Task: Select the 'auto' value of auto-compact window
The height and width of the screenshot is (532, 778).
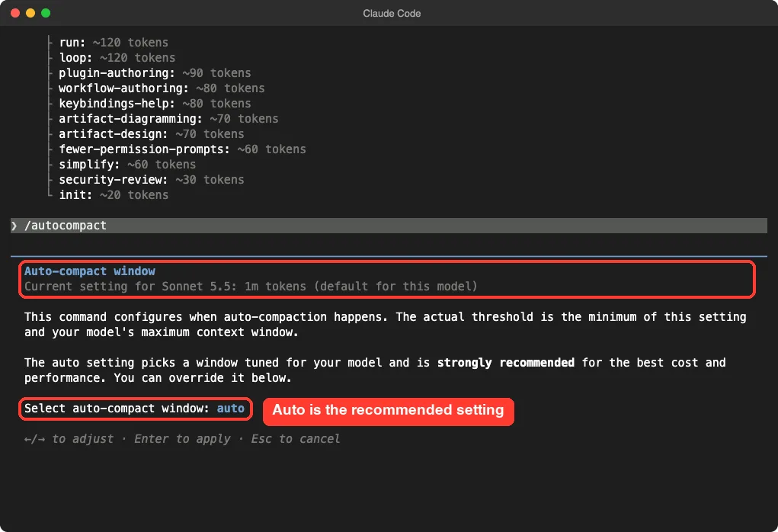Action: point(231,409)
